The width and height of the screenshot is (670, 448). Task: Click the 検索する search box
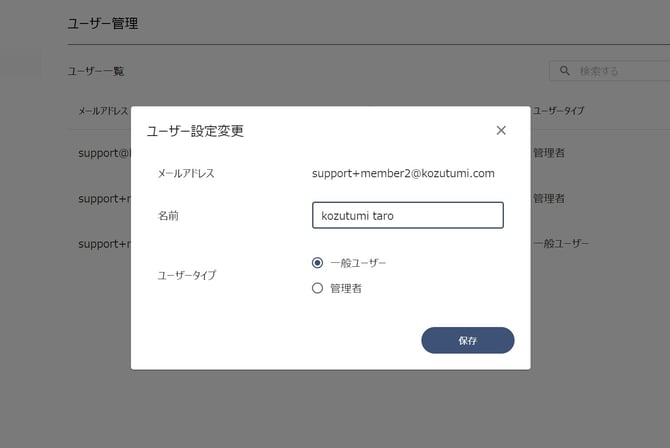pos(610,71)
